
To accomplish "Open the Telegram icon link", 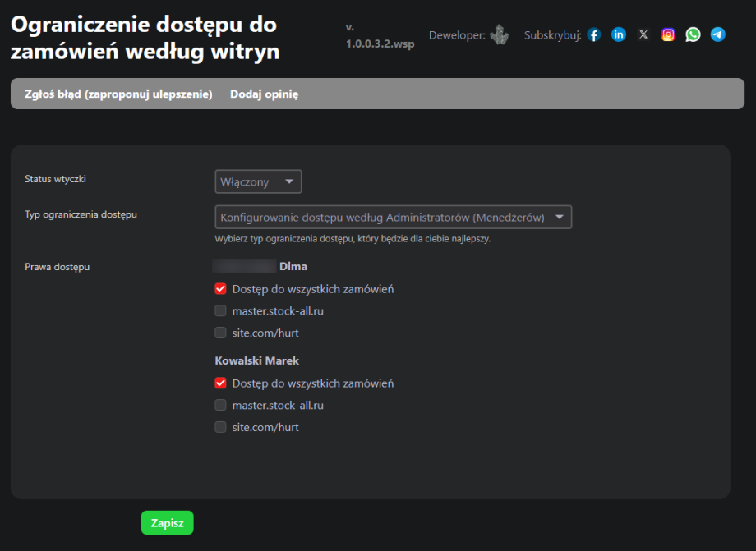I will click(x=718, y=35).
